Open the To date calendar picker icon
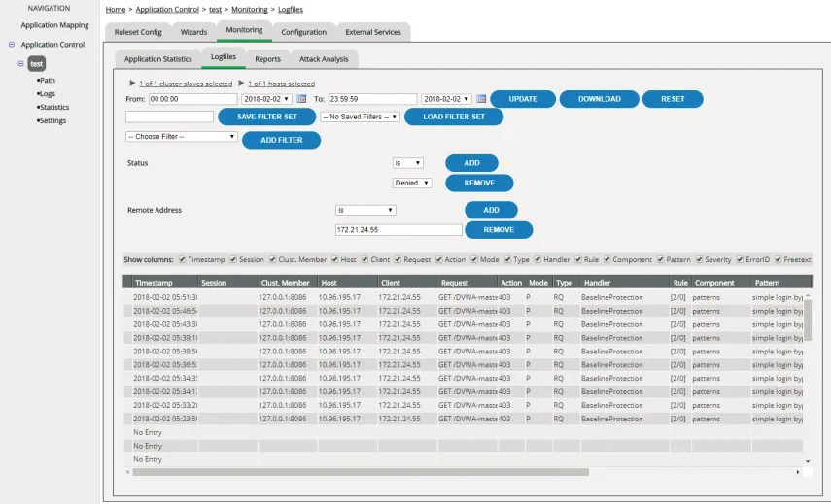 click(481, 99)
